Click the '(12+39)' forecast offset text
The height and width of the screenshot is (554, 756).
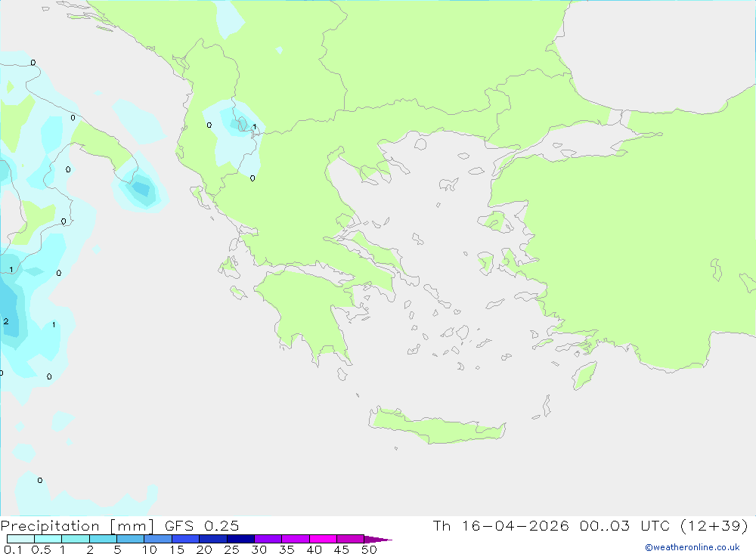[x=714, y=526]
